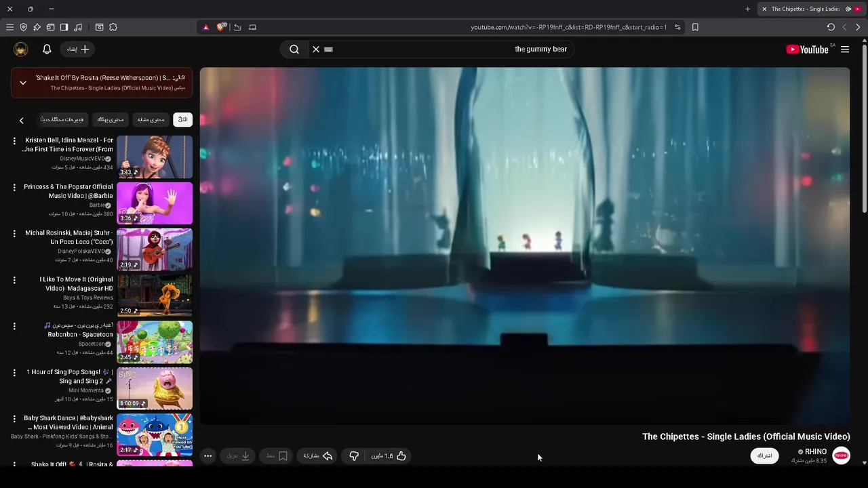Like the video with thumbs up

pos(389,456)
